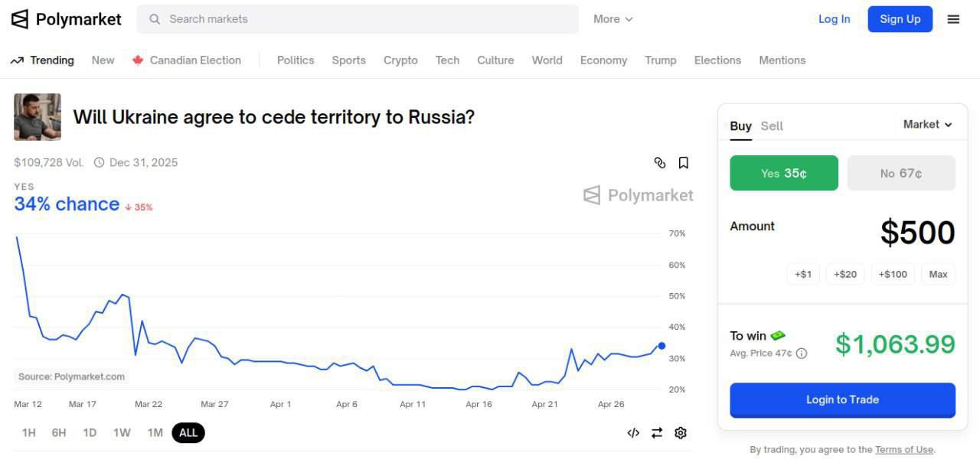Click the swap arrows chart icon

(657, 433)
